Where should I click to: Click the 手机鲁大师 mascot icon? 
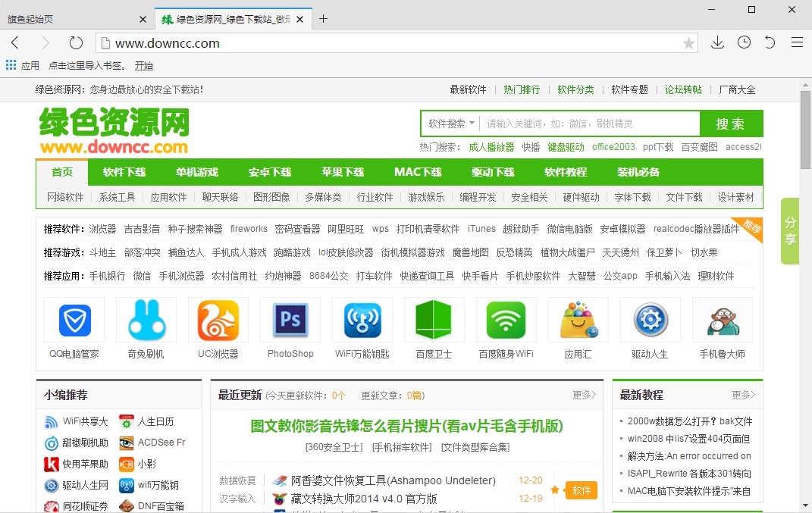pyautogui.click(x=723, y=319)
